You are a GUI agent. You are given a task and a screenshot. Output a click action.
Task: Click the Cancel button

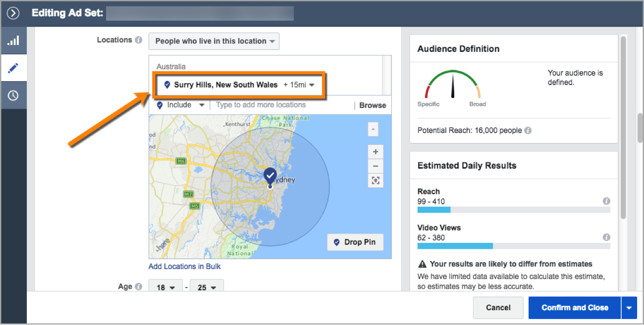[498, 308]
